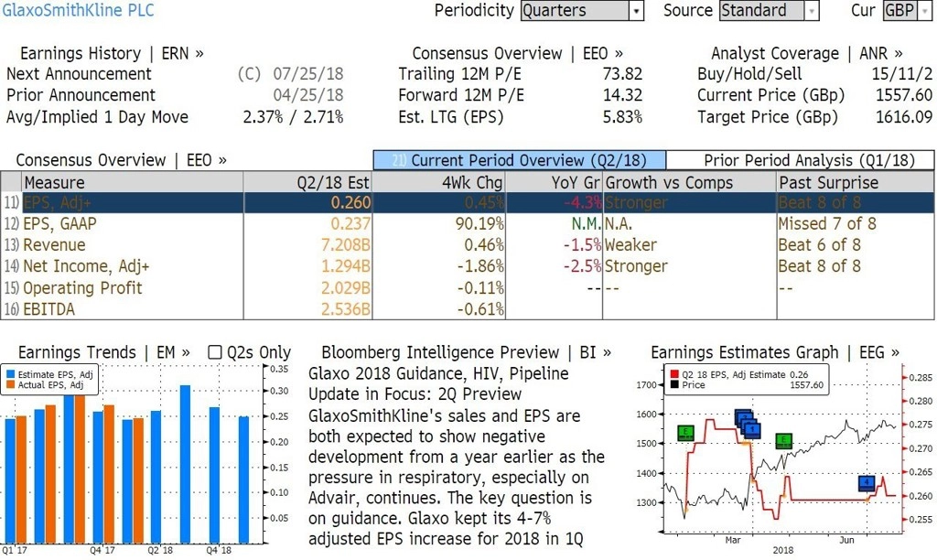The height and width of the screenshot is (560, 937).
Task: Click the blue Estimate EPS legend swatch
Action: click(10, 375)
